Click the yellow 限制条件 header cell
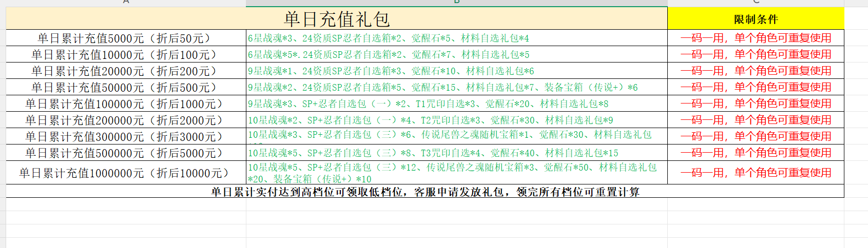 pos(756,19)
